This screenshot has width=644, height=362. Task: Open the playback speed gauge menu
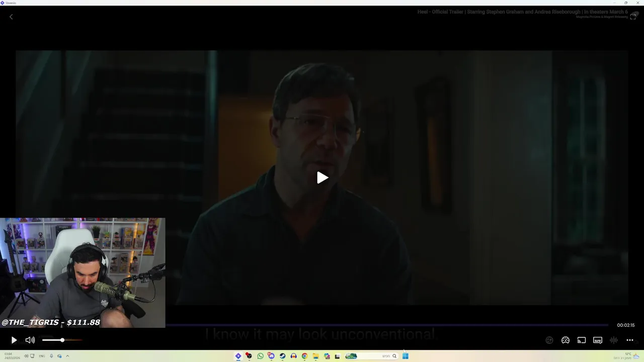566,340
